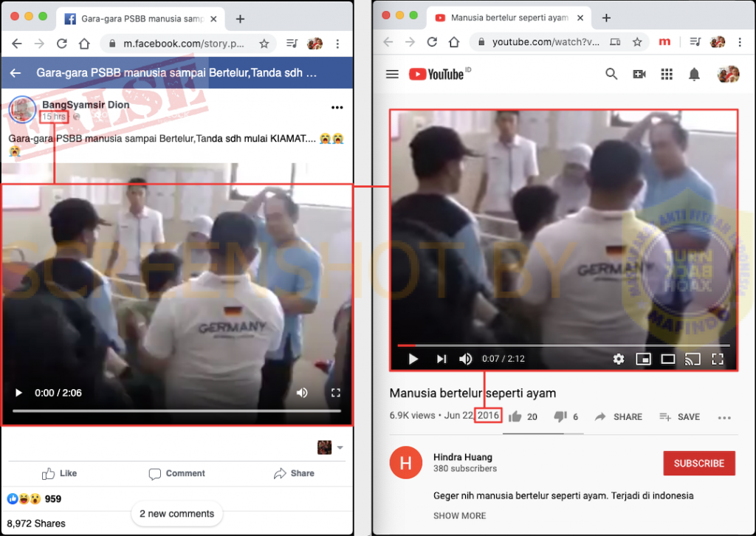Go back in the Facebook browser window

point(17,44)
